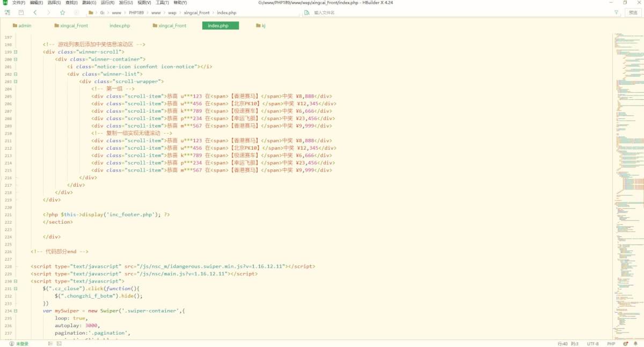The image size is (644, 347).
Task: Go back with the left arrow icon
Action: click(x=35, y=12)
